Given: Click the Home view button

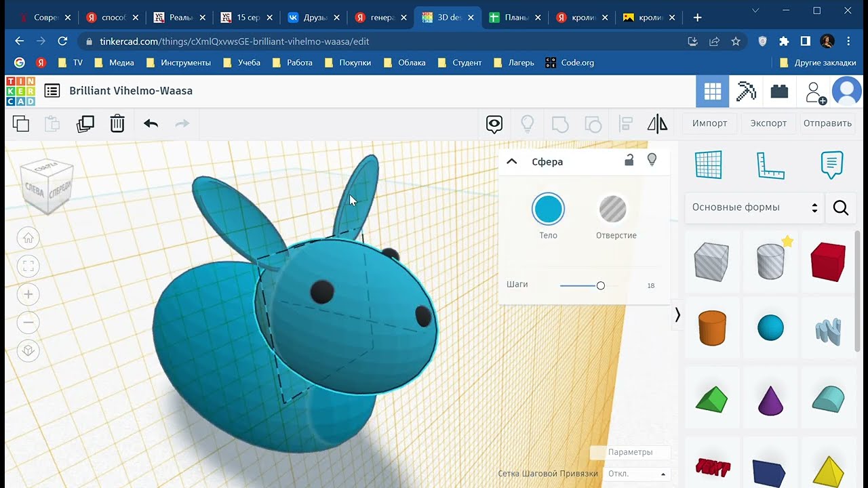Looking at the screenshot, I should click(x=28, y=238).
